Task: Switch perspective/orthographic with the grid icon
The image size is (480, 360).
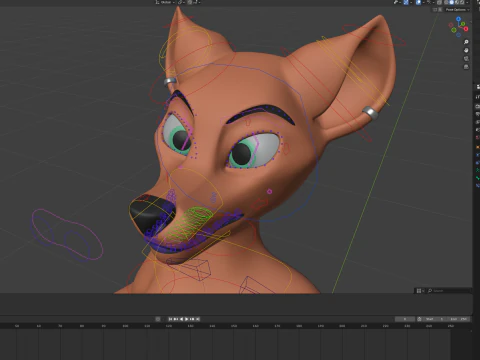Action: pyautogui.click(x=466, y=67)
